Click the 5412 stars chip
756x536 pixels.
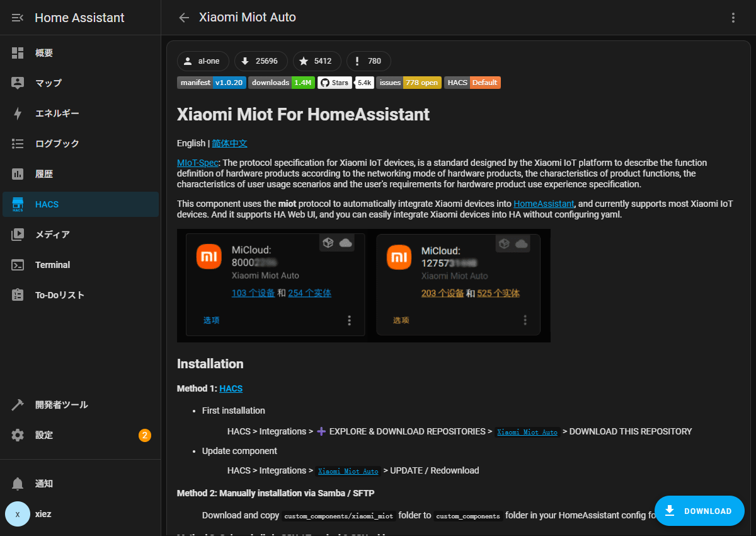click(317, 61)
